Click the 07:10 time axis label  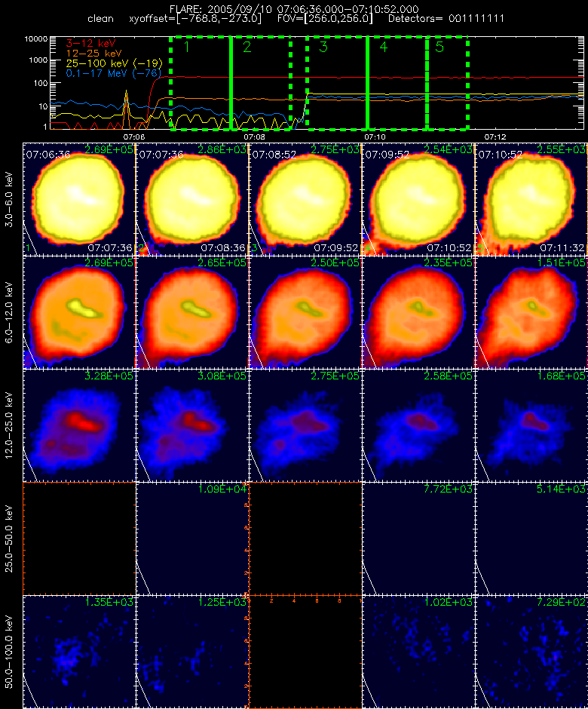[375, 137]
